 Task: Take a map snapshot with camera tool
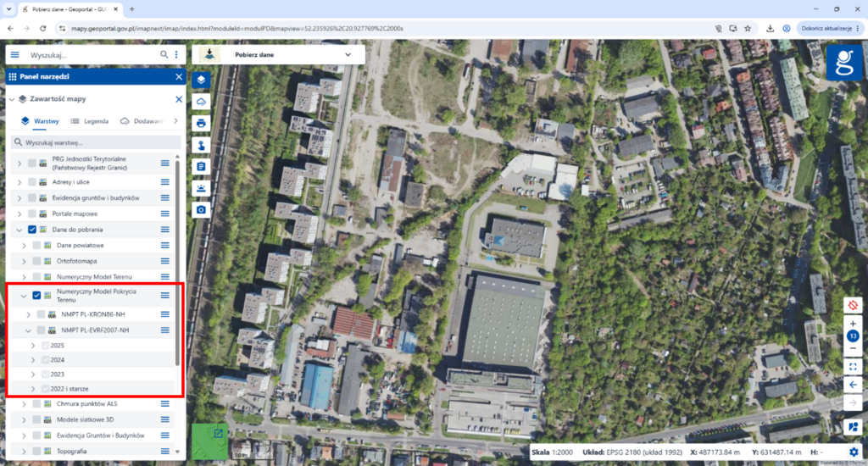(x=201, y=210)
